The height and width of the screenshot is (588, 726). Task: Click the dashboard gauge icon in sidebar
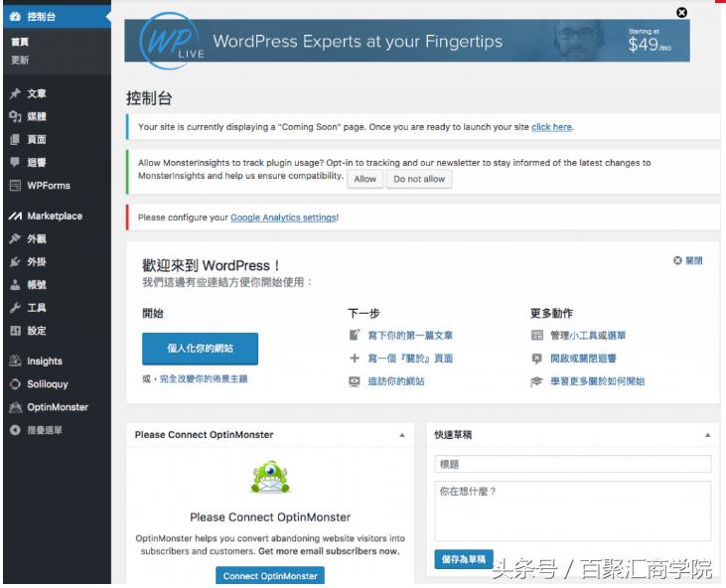[15, 17]
